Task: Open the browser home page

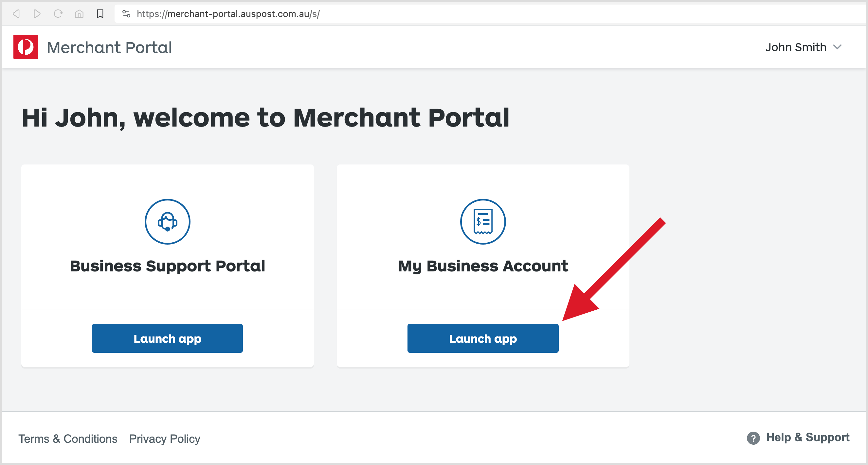Action: point(79,13)
